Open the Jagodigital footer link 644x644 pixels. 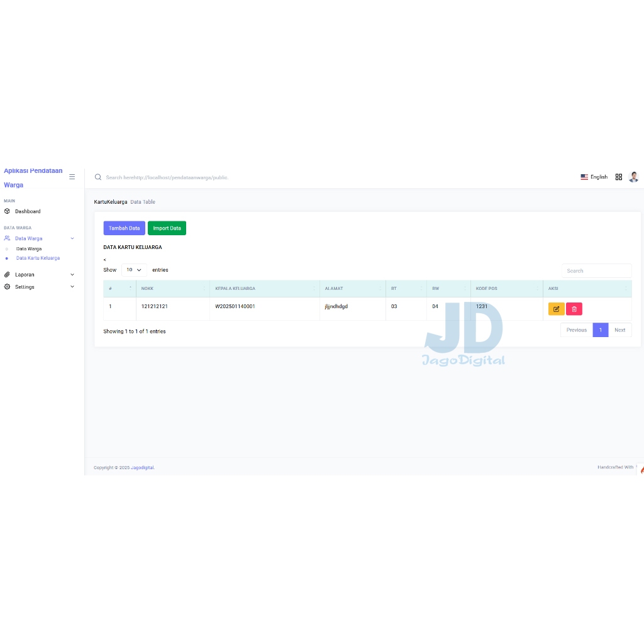[142, 467]
